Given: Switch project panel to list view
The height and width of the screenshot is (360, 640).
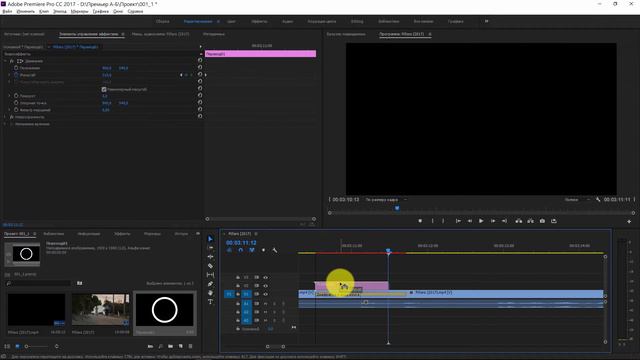Looking at the screenshot, I should tap(7, 346).
